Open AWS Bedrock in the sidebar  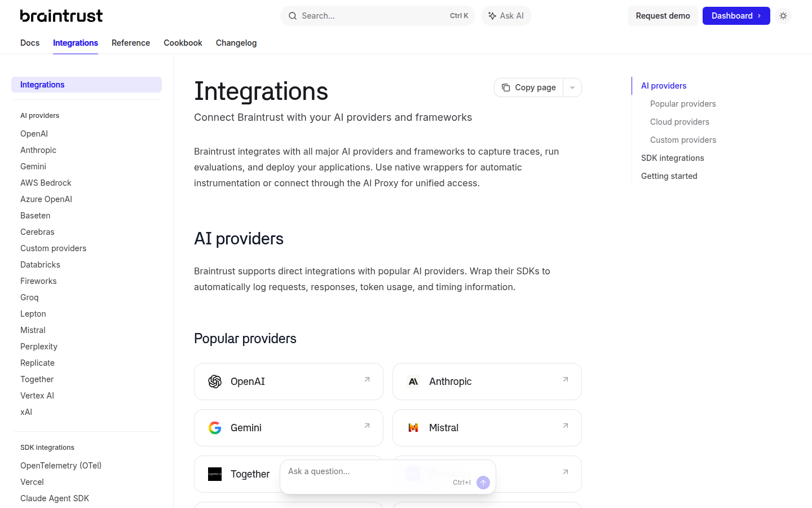[46, 183]
